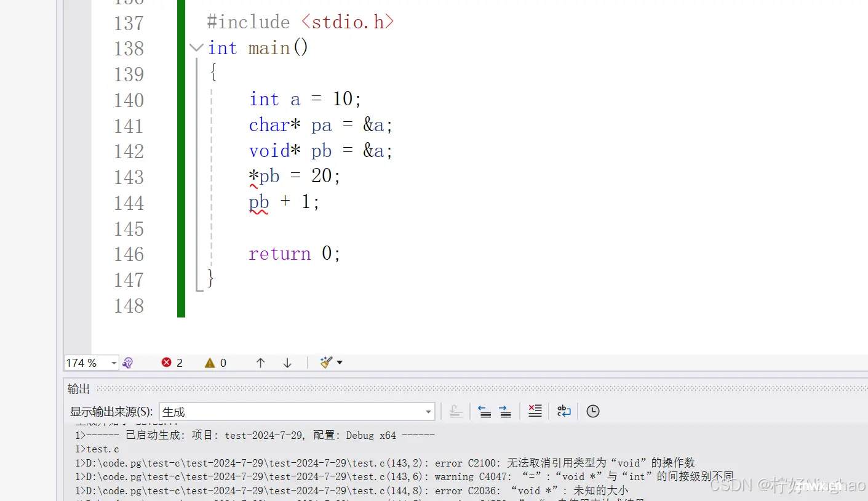
Task: Click line number 140 in the gutter
Action: click(129, 100)
